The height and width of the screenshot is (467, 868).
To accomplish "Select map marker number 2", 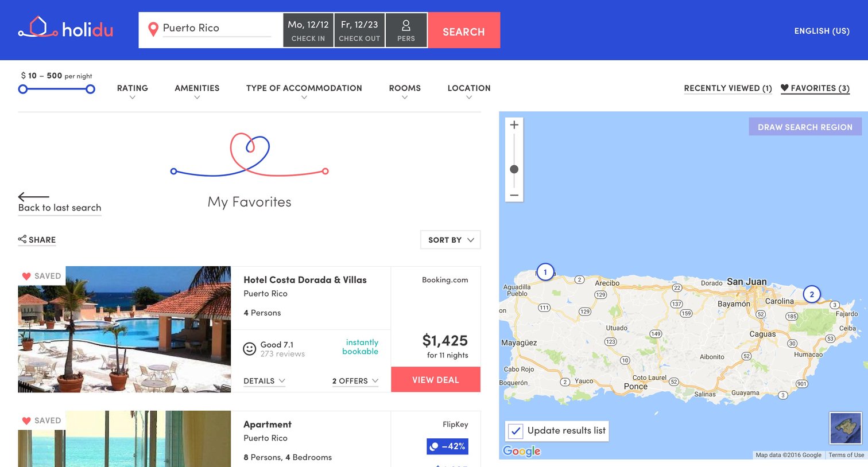I will coord(812,294).
